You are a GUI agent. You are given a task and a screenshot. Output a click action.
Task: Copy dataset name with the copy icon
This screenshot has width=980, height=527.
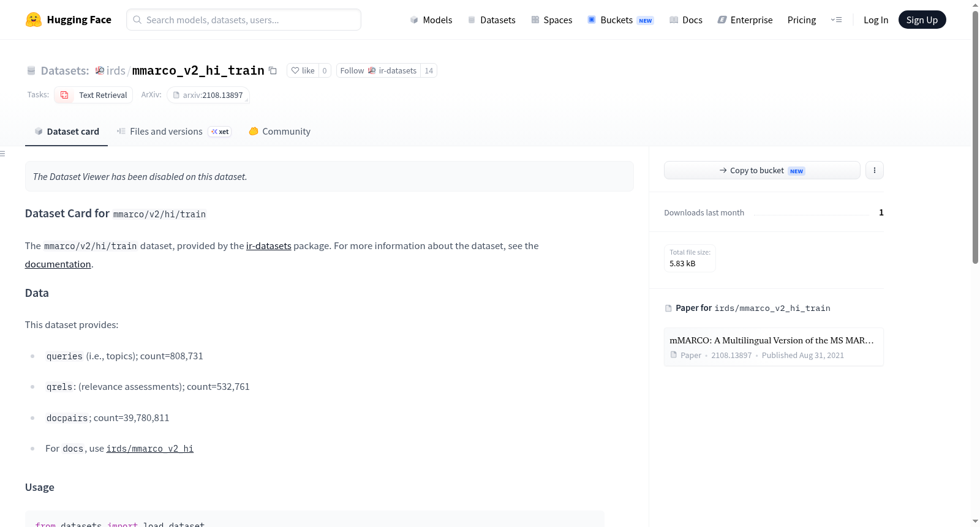pos(273,70)
